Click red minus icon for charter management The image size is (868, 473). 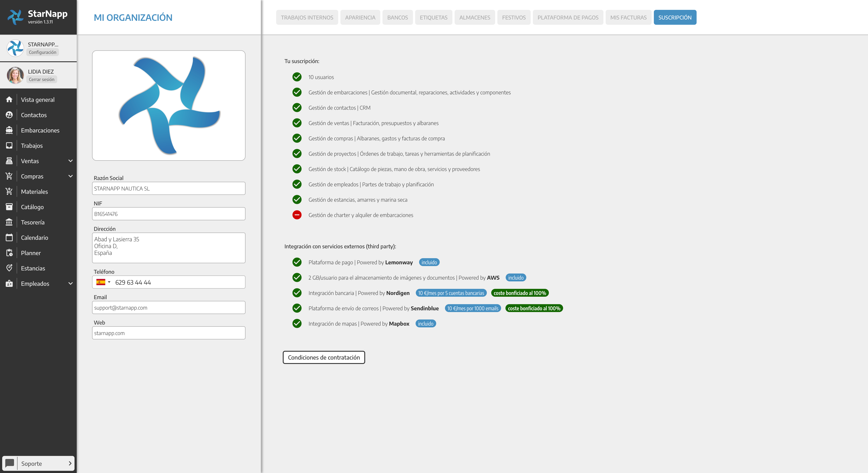click(297, 215)
